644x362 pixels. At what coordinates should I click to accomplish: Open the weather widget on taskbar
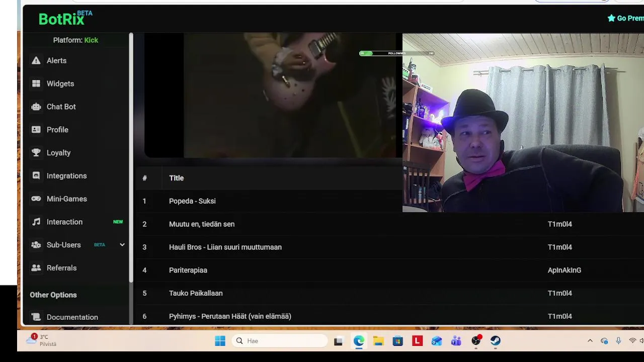coord(41,340)
